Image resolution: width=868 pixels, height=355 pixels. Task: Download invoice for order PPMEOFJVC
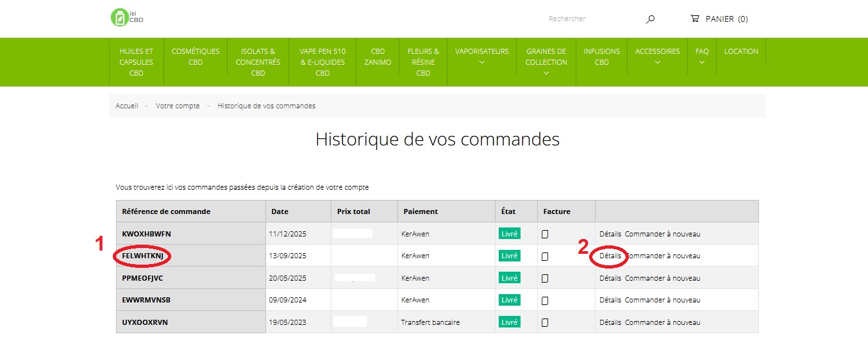545,278
